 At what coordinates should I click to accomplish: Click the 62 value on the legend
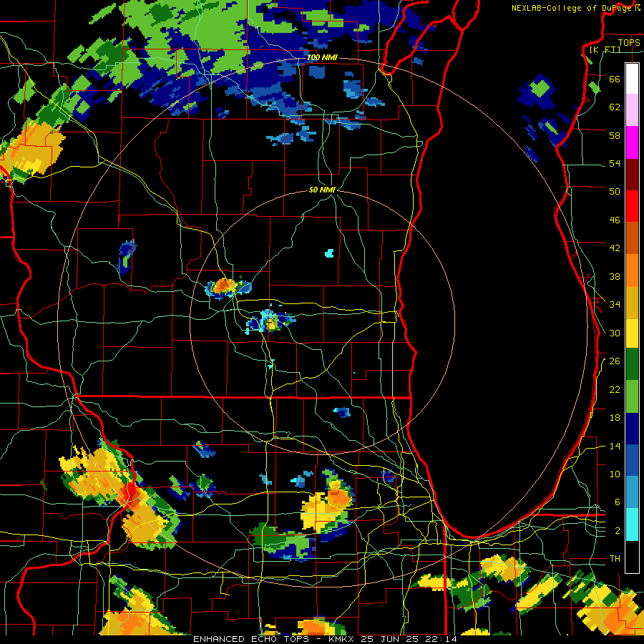[615, 107]
